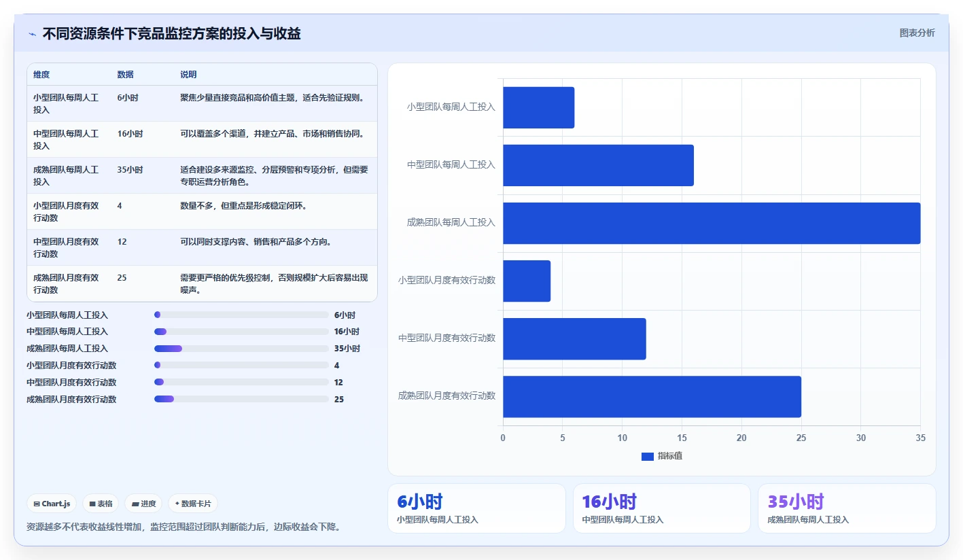This screenshot has height=560, width=963.
Task: Select the Chart.js tag chip
Action: pyautogui.click(x=52, y=504)
